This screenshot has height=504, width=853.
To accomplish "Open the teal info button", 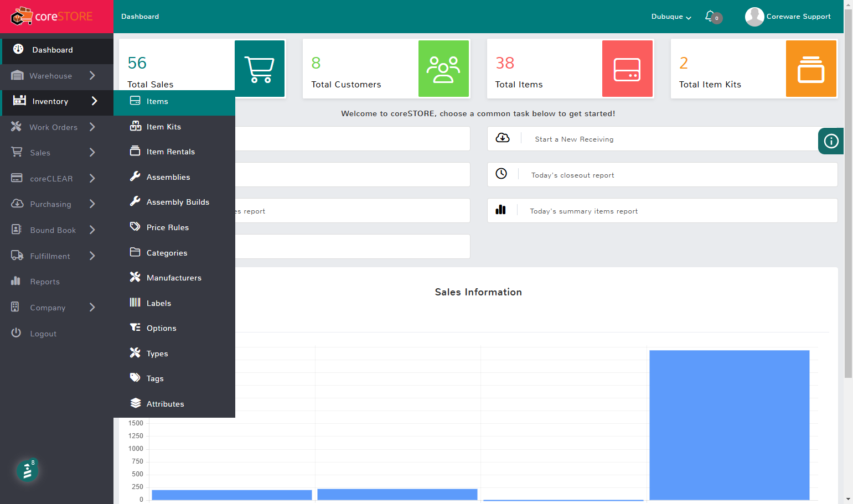I will click(831, 141).
